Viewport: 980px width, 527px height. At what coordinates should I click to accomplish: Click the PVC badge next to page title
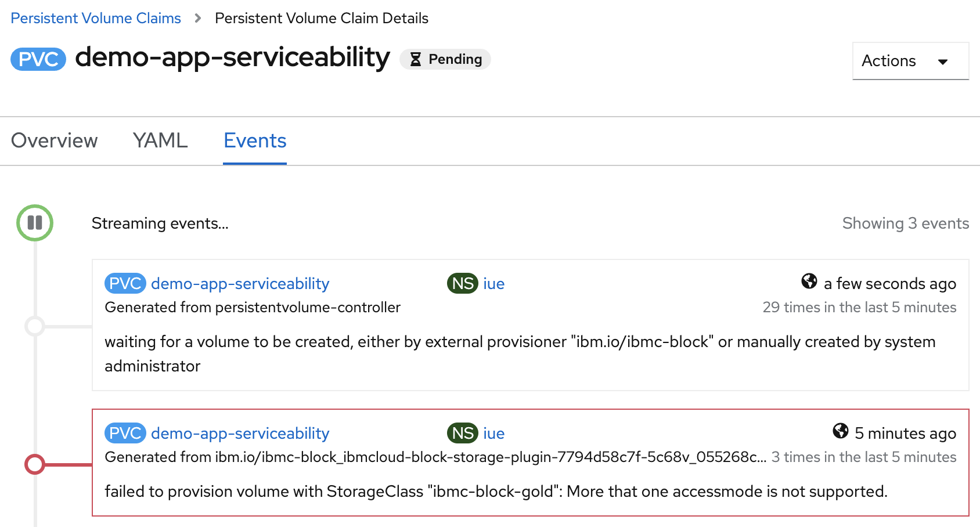(38, 59)
